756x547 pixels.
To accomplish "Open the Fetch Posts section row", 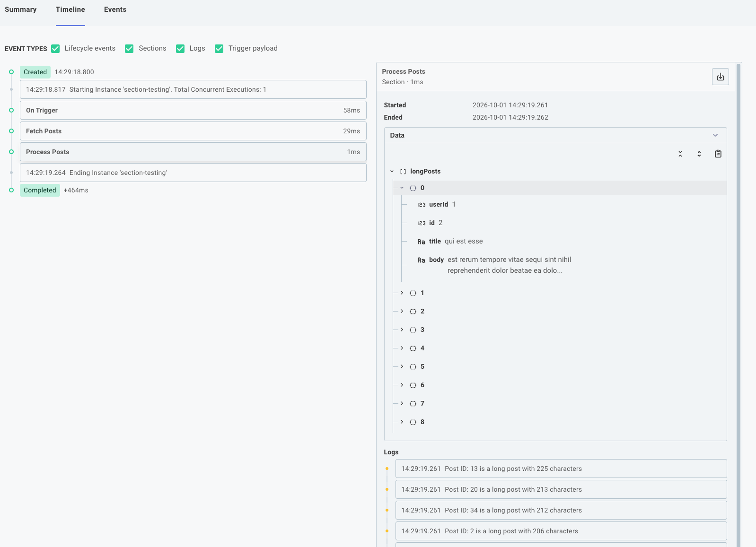I will tap(193, 131).
